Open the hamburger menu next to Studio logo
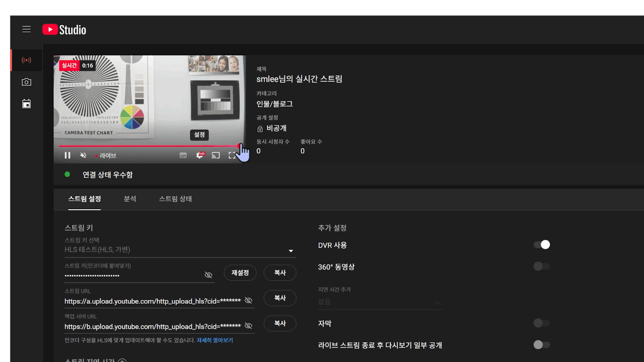This screenshot has width=644, height=362. (x=26, y=29)
